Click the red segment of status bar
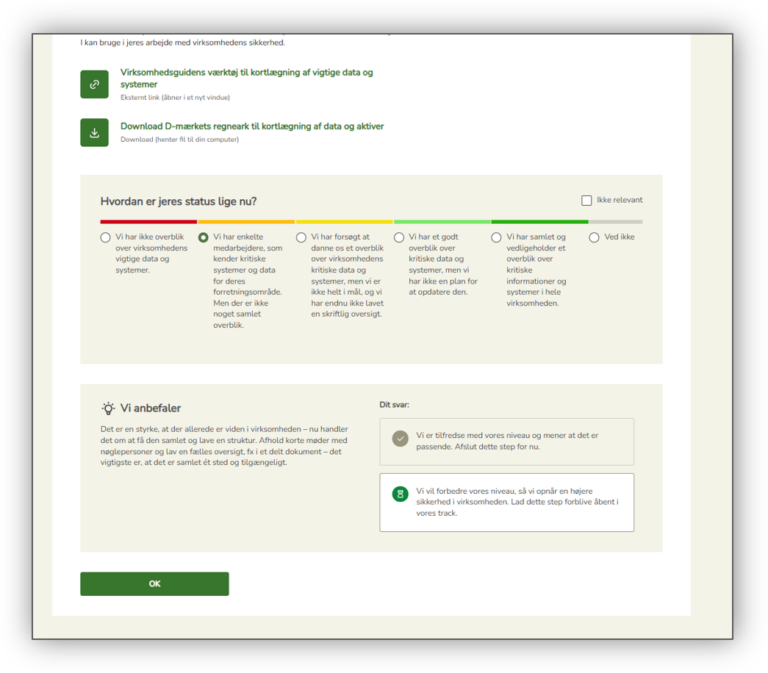 click(148, 222)
